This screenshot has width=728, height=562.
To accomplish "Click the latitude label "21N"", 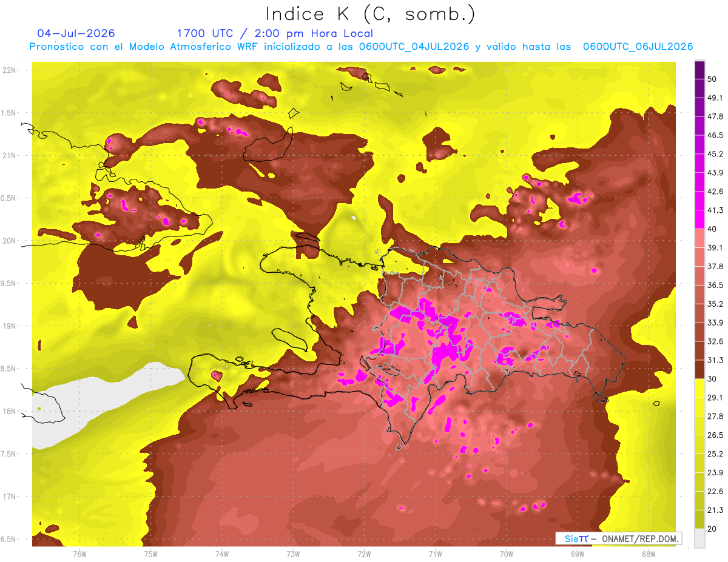I will [x=8, y=155].
